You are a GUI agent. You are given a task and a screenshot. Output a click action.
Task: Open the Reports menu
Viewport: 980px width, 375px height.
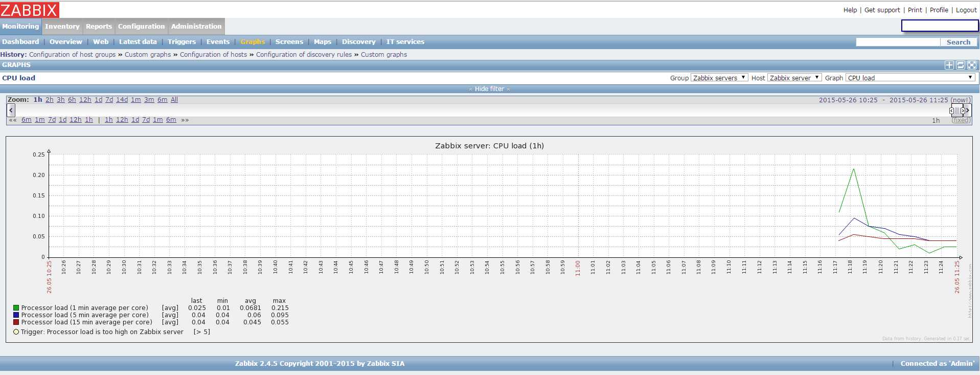click(99, 27)
